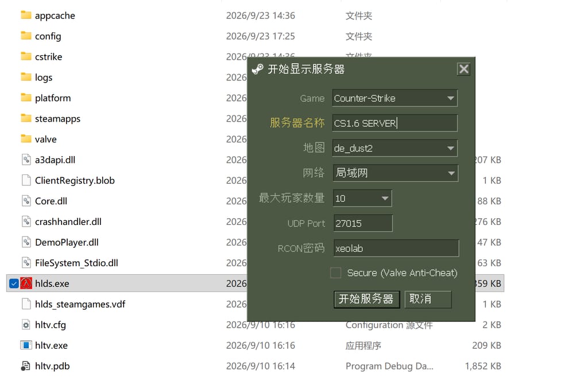The image size is (588, 377).
Task: Select the a3dapi.dll file name
Action: tap(55, 160)
